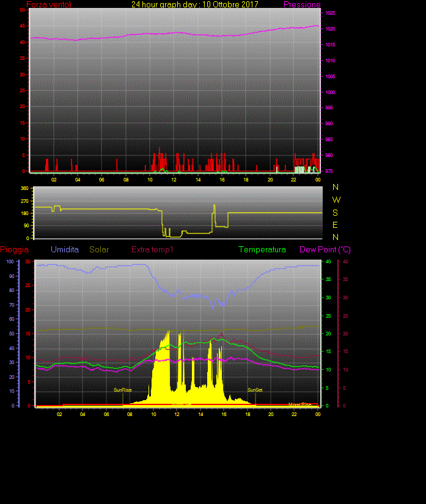This screenshot has width=426, height=504.
Task: Click the 'SunRise' marker label
Action: pos(122,390)
